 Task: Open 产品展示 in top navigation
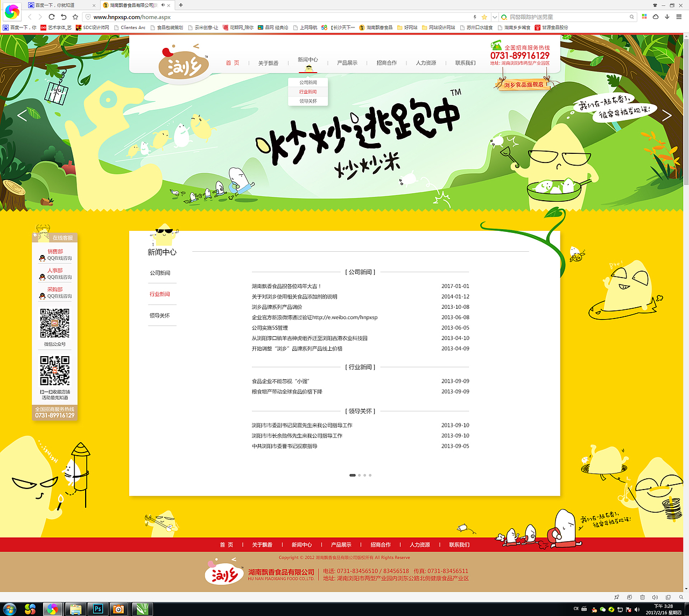pyautogui.click(x=347, y=63)
